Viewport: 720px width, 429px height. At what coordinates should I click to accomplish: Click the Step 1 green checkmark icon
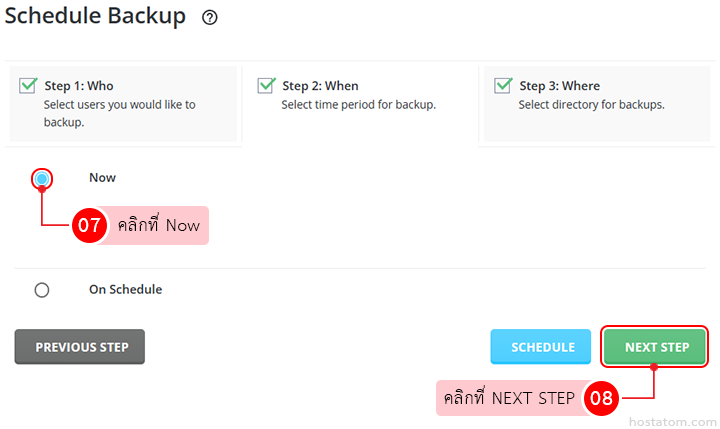pos(28,86)
